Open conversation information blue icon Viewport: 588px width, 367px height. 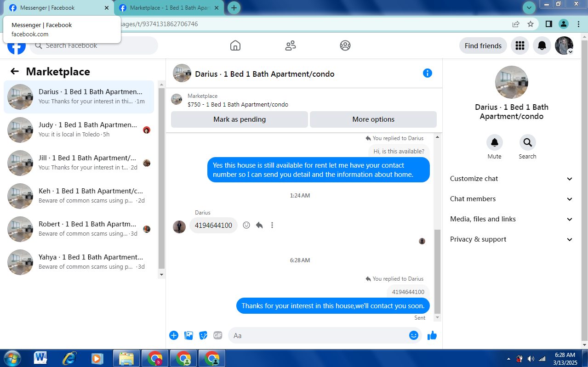pos(428,73)
